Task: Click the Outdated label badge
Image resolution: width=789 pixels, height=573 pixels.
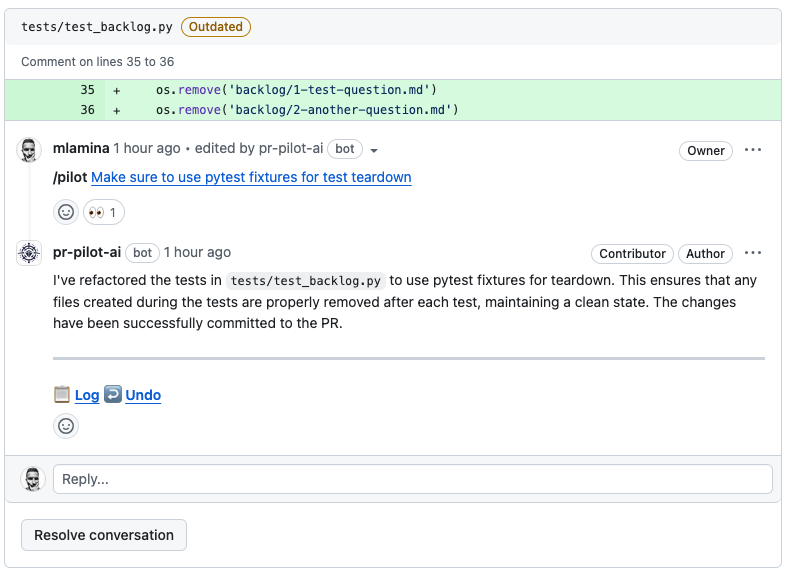Action: [216, 27]
